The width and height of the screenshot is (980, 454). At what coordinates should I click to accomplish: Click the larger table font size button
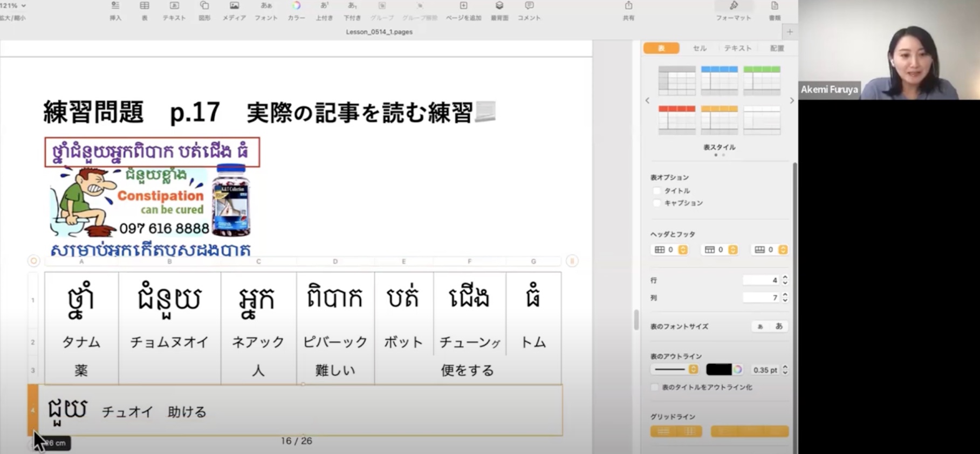[779, 326]
